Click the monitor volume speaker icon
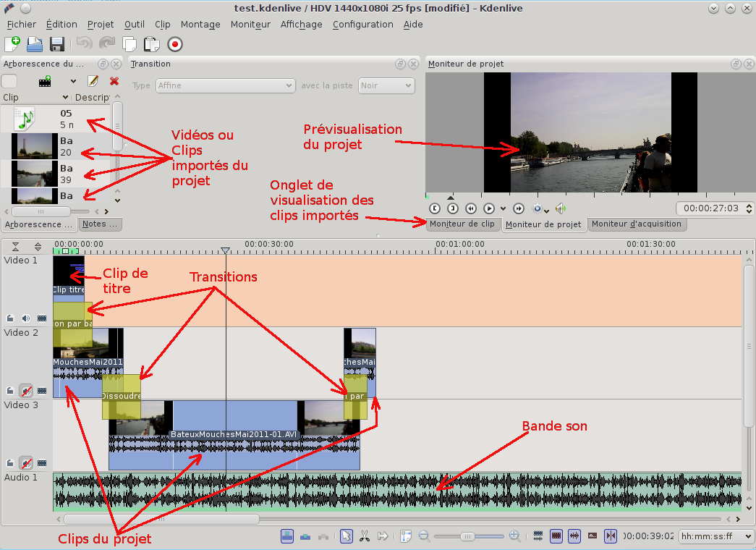756x550 pixels. pyautogui.click(x=561, y=208)
